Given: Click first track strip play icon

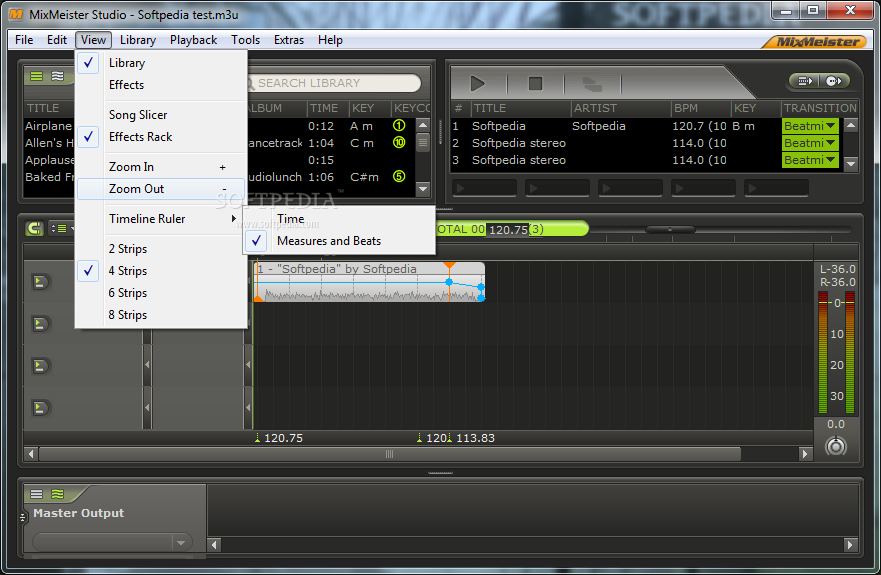Looking at the screenshot, I should click(39, 282).
